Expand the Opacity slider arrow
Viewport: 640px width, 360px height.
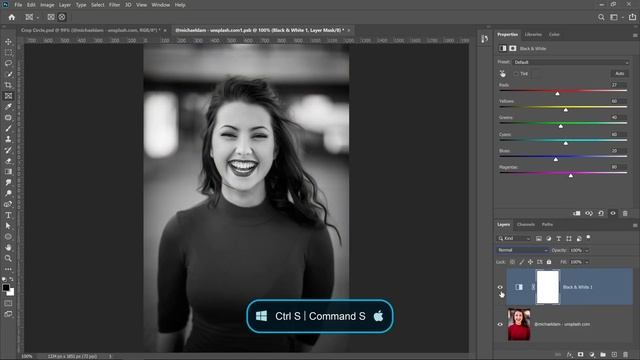coord(587,250)
